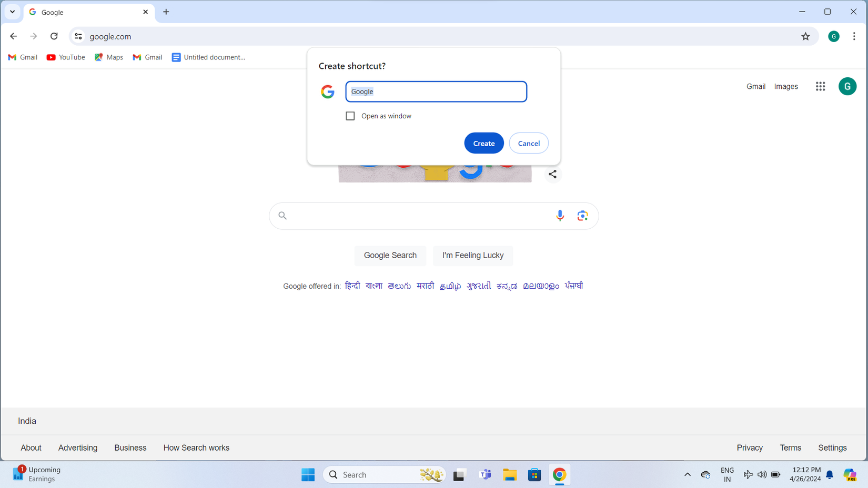Viewport: 868px width, 488px height.
Task: Click the shortcut name text field
Action: [x=436, y=91]
